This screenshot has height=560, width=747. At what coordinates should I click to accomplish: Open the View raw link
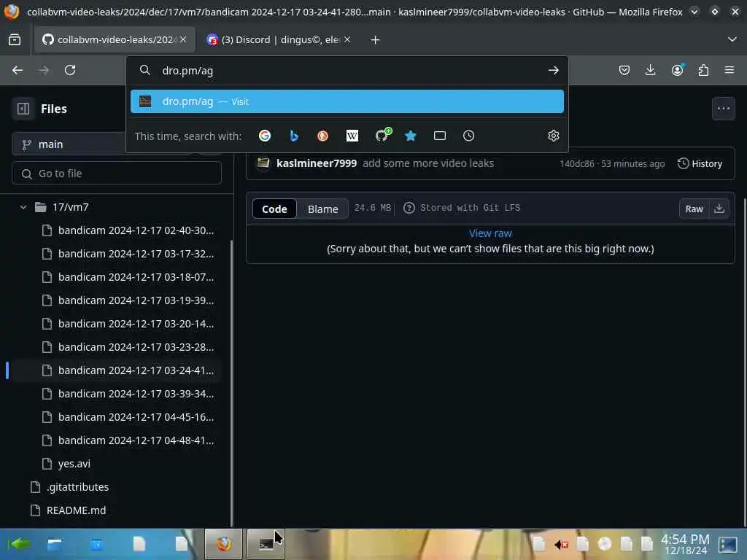click(x=490, y=233)
